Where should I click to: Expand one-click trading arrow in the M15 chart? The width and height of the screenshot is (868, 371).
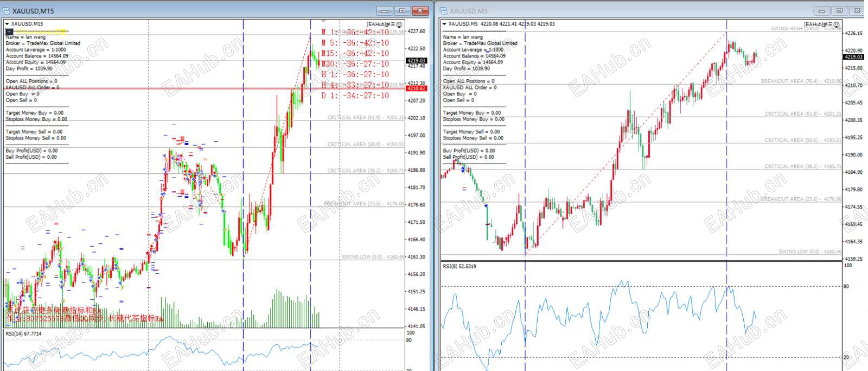coord(7,24)
